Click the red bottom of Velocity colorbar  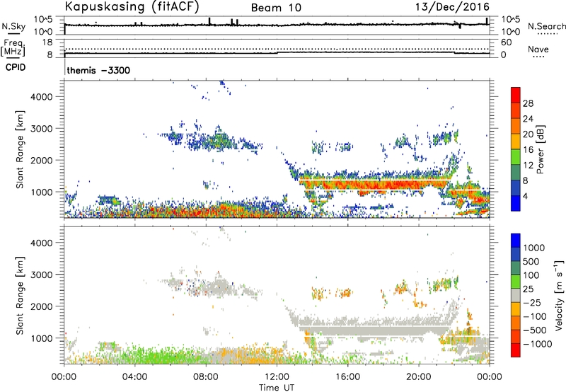(x=516, y=350)
